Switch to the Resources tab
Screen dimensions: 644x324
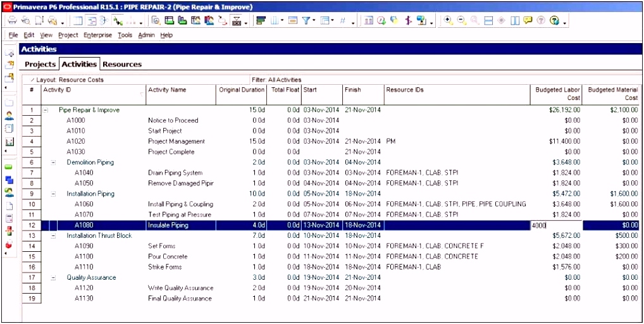click(x=122, y=65)
